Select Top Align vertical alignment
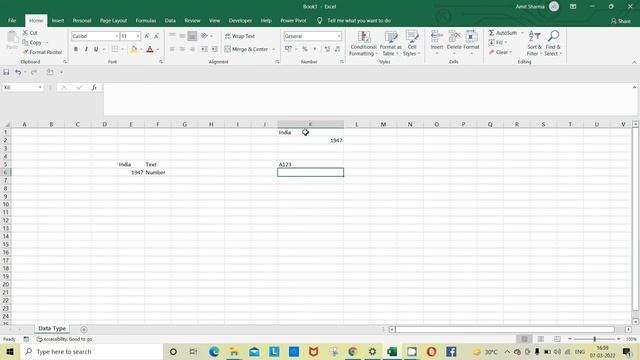This screenshot has width=640, height=360. pos(172,36)
